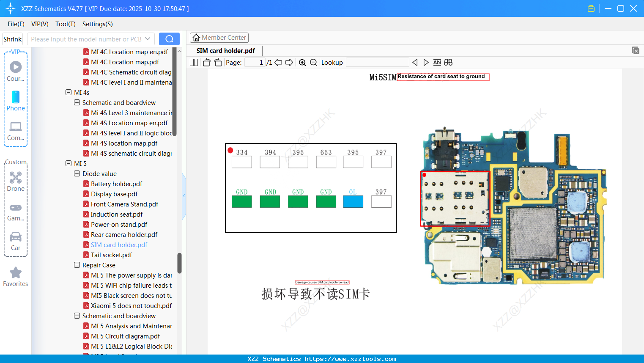
Task: Open the File(F) menu
Action: point(16,24)
